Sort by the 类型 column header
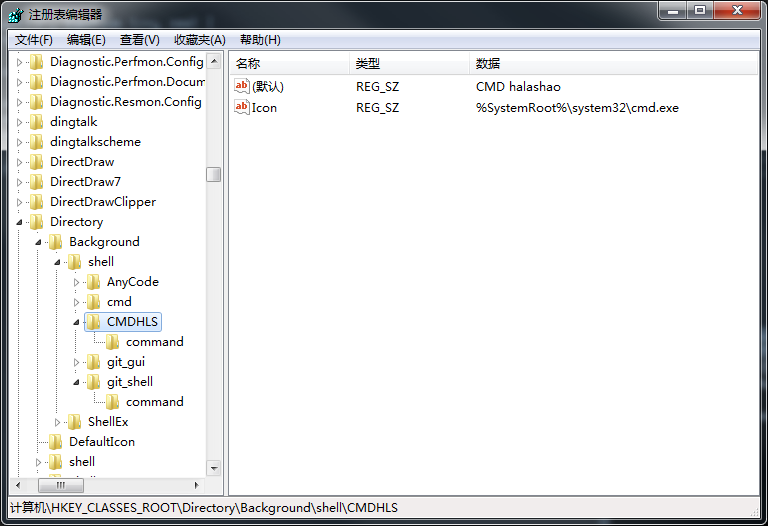This screenshot has height=526, width=768. click(409, 63)
